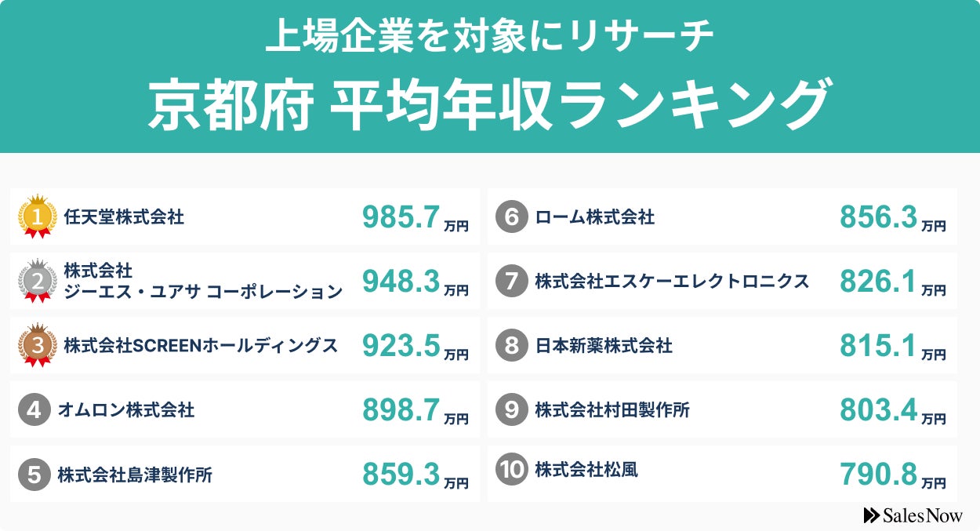Click the silver rank 2 medal icon
This screenshot has width=980, height=531.
38,279
